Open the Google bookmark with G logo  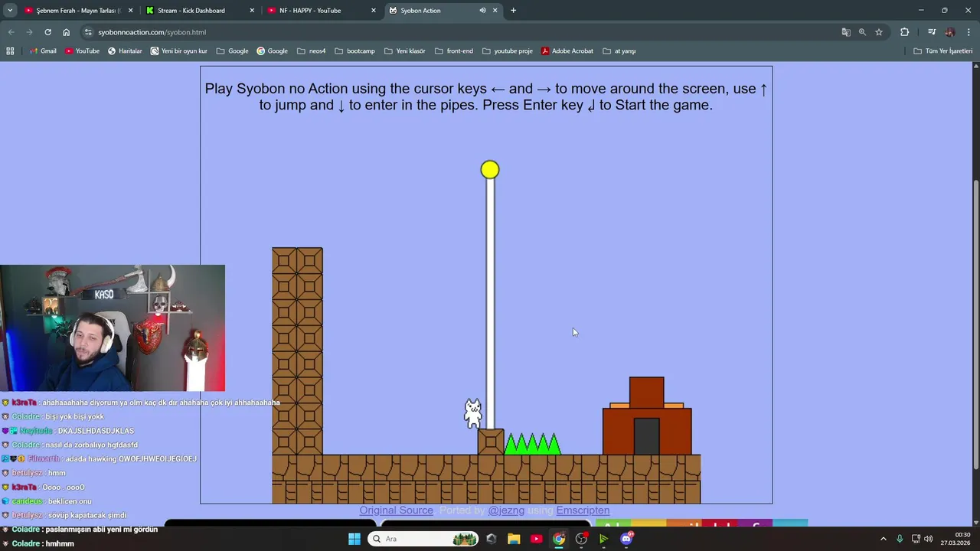pyautogui.click(x=273, y=51)
